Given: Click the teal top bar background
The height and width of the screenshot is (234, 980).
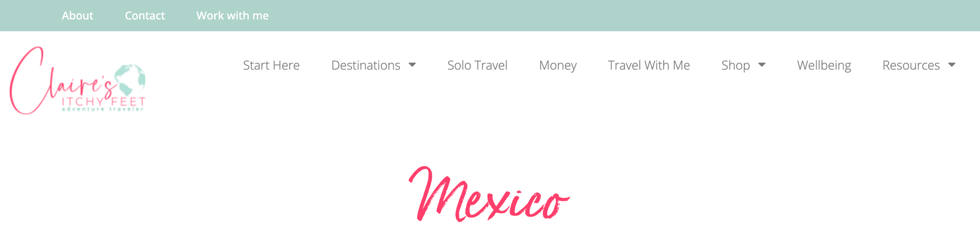Looking at the screenshot, I should (x=588, y=16).
